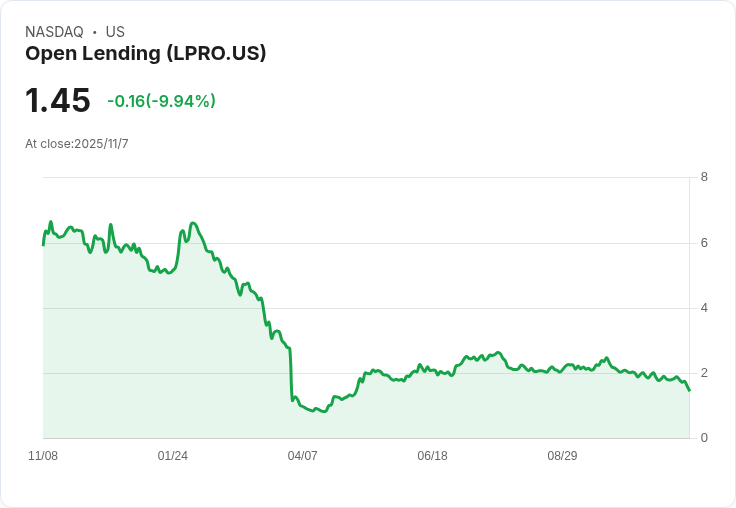Click the chart's lowest point after April
This screenshot has width=736, height=508.
[x=324, y=411]
